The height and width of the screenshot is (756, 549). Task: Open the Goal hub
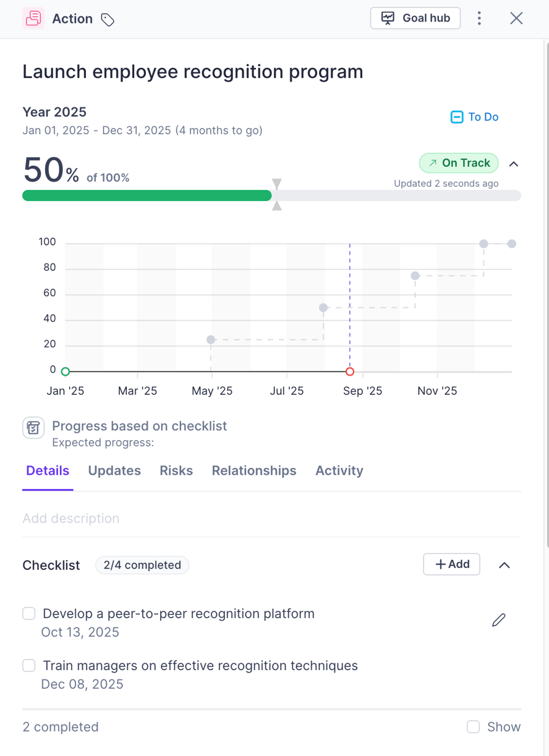[415, 18]
